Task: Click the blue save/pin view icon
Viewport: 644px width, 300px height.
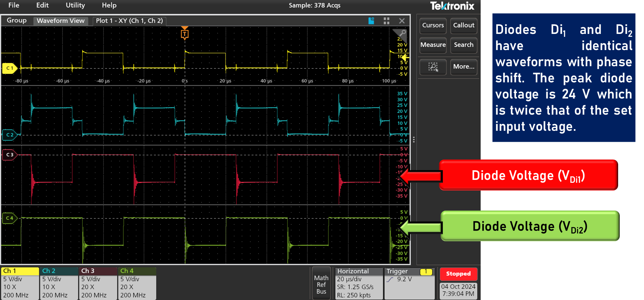Action: coord(371,21)
